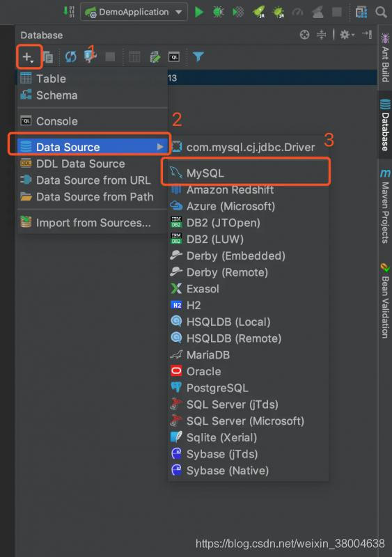Screen dimensions: 392x557
Task: Start debugging with the green bug icon
Action: point(218,12)
